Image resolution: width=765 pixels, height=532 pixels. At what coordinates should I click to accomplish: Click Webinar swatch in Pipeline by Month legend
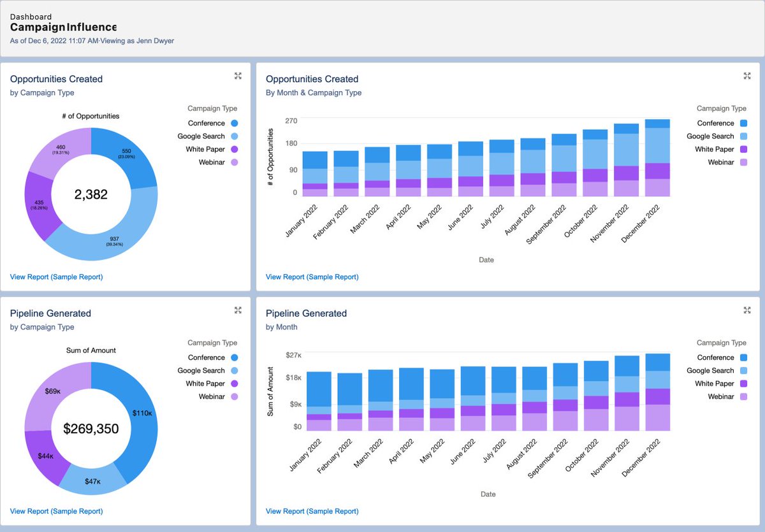[x=743, y=397]
